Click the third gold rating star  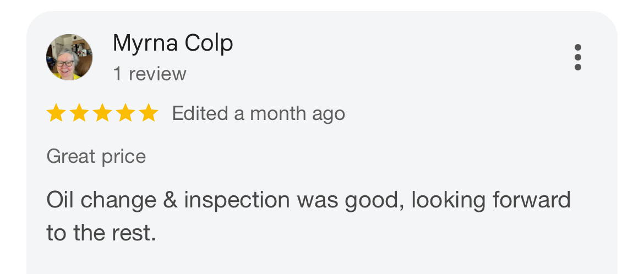coord(102,114)
